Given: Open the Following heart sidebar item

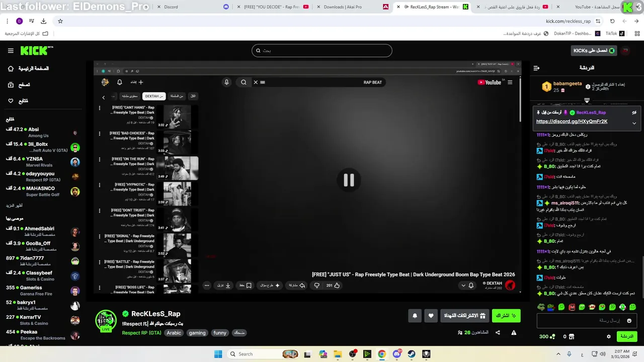Looking at the screenshot, I should 18,101.
